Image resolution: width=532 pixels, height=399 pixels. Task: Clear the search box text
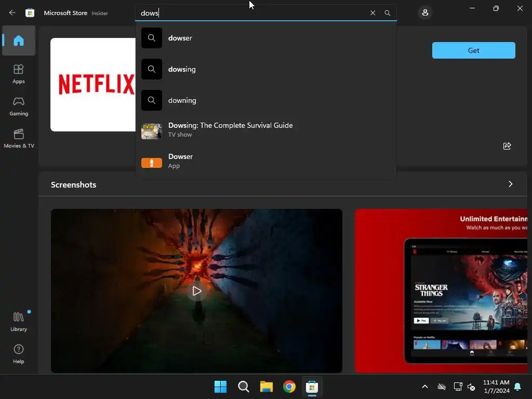coord(373,13)
